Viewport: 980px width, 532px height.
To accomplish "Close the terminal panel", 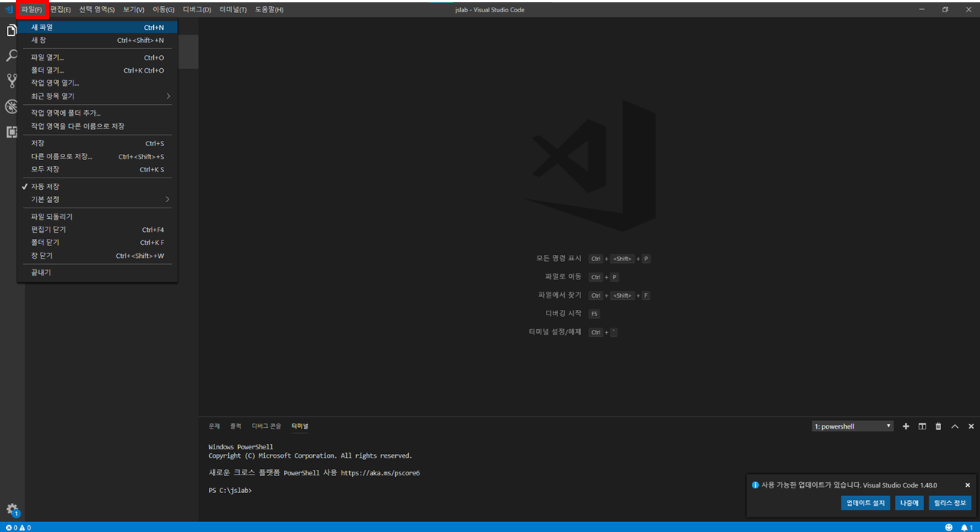I will 971,426.
